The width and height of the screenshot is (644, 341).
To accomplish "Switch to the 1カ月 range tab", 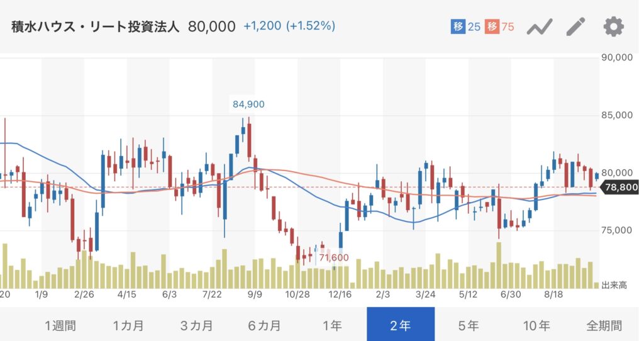I will pos(128,325).
